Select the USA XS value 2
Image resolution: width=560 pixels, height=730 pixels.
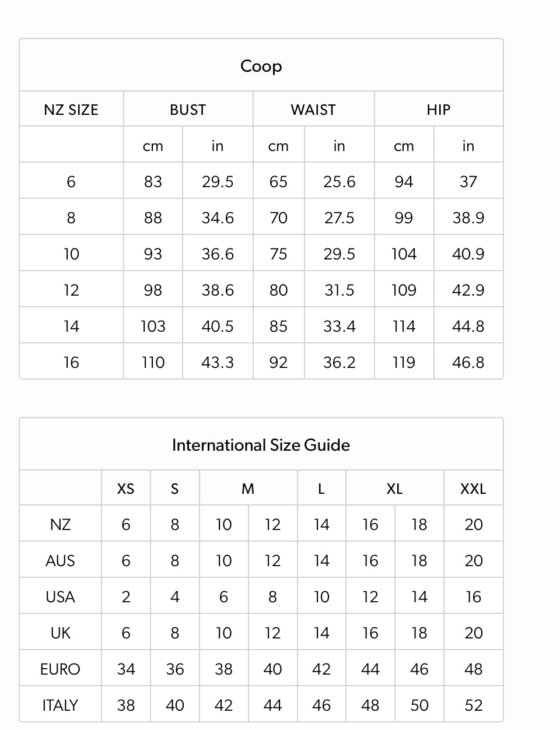[125, 597]
